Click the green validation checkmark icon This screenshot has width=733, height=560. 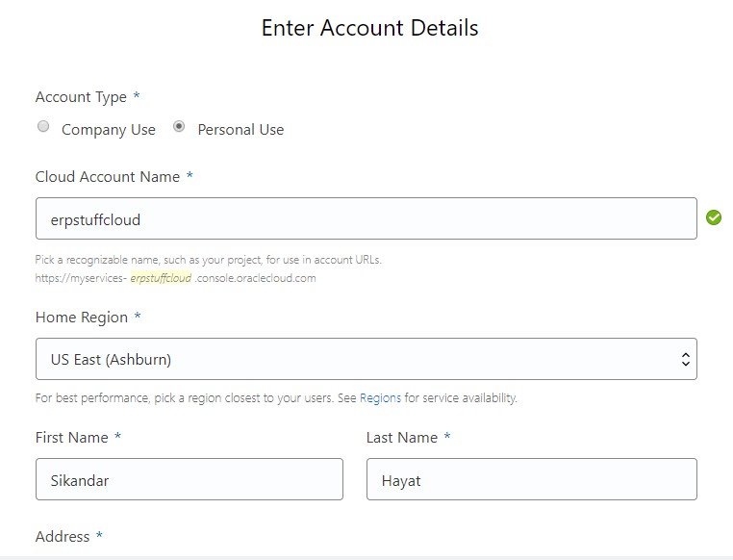(714, 217)
